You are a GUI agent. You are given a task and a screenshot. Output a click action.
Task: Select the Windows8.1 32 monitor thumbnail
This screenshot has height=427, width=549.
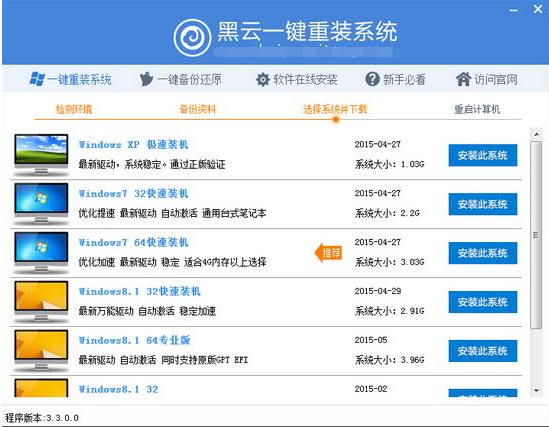point(41,302)
